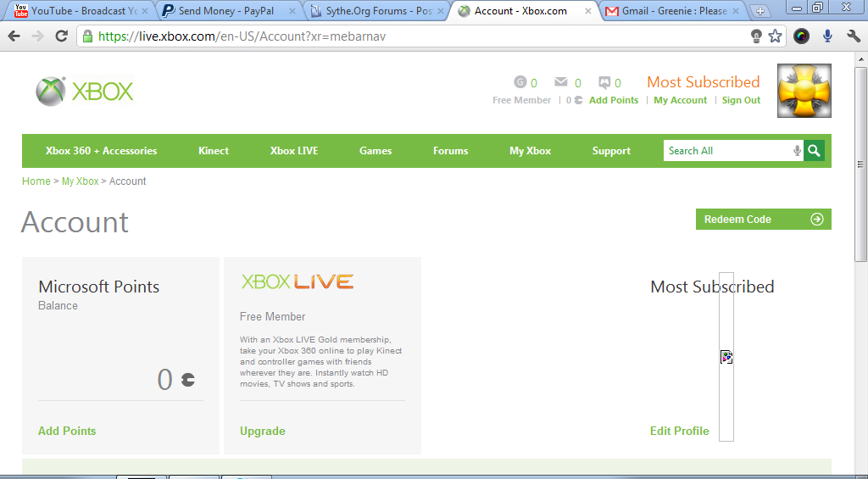Click the Microsoft Points icon beside Add Points
This screenshot has width=868, height=479.
click(x=578, y=100)
